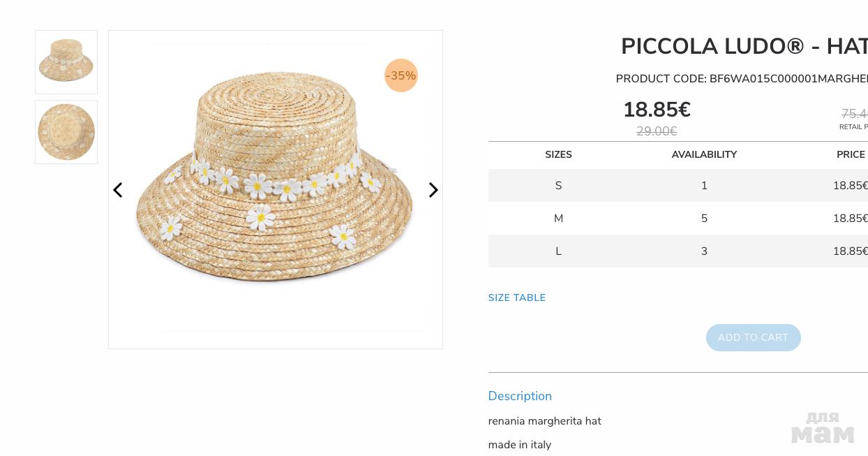Click the SIZES column header
The image size is (868, 456).
coord(558,154)
